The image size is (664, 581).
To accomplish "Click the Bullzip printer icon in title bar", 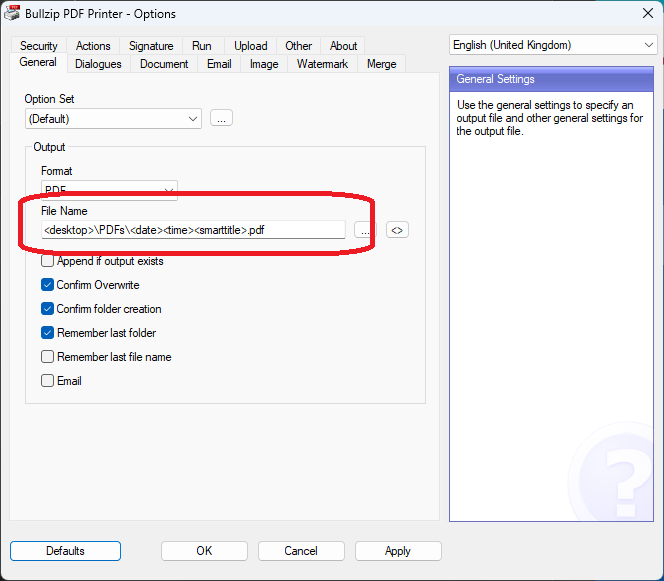I will [x=12, y=13].
